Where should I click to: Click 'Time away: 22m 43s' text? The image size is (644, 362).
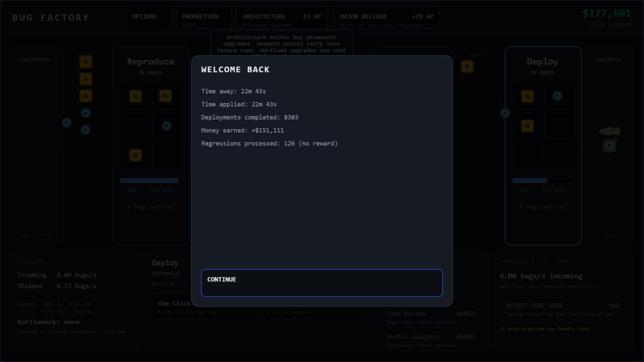[233, 91]
